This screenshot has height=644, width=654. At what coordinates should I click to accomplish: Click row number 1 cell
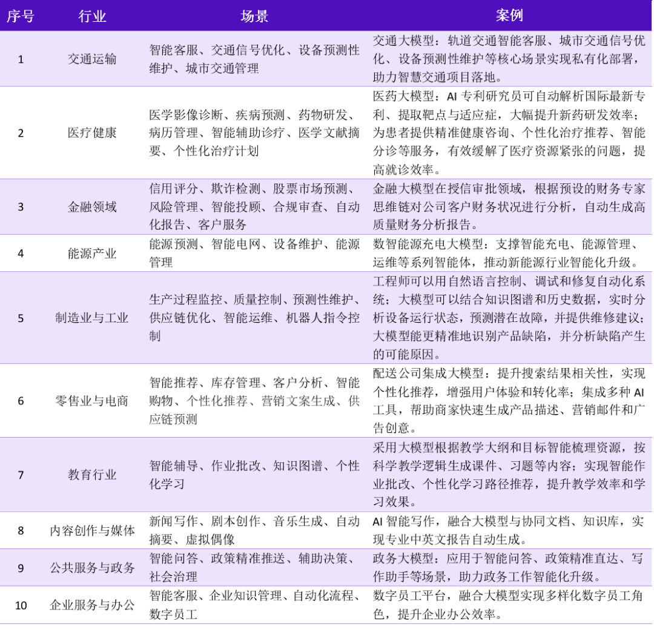pyautogui.click(x=21, y=59)
